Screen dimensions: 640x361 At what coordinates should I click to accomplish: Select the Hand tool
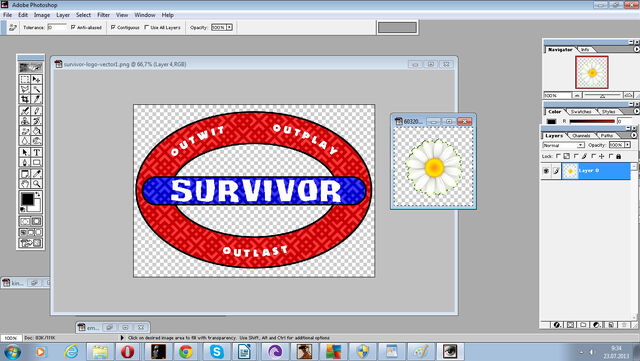tap(25, 184)
